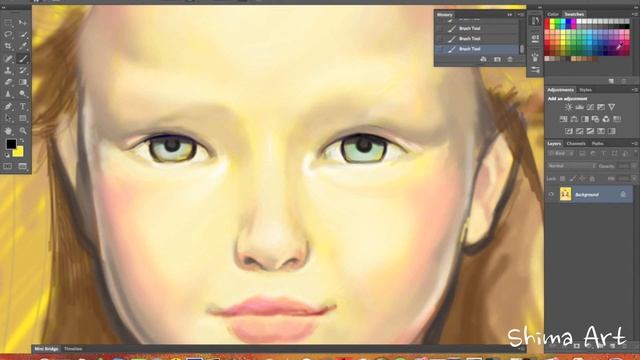This screenshot has width=640, height=360.
Task: Open the History panel menu
Action: tap(521, 15)
